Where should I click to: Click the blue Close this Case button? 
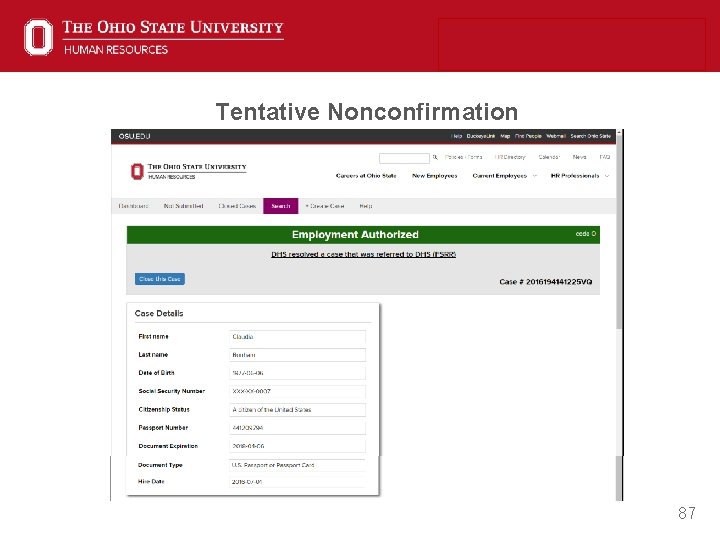160,279
